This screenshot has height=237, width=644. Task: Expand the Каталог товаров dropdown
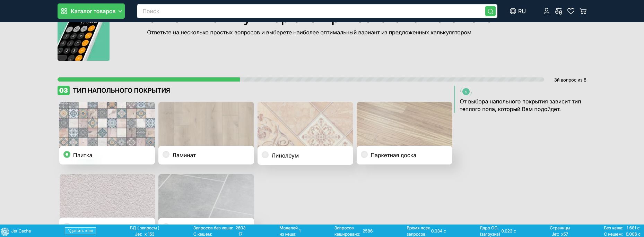tap(91, 11)
